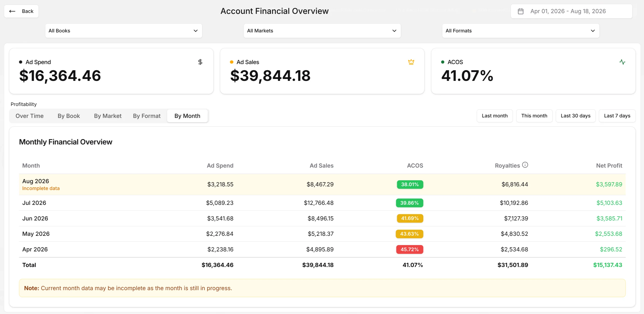Click the Ad Spend column header
This screenshot has height=314, width=644.
tap(220, 166)
